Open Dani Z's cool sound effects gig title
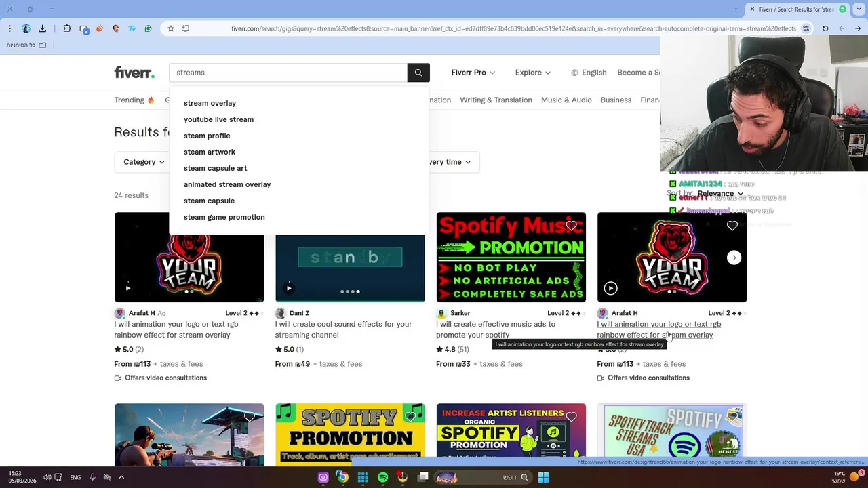868x488 pixels. (343, 329)
